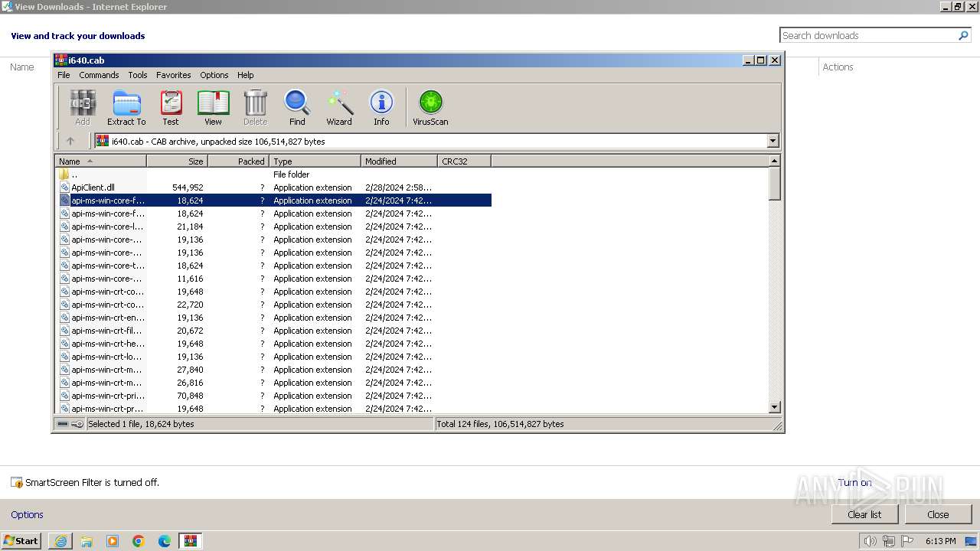
Task: Select file with size 22,720
Action: [273, 305]
